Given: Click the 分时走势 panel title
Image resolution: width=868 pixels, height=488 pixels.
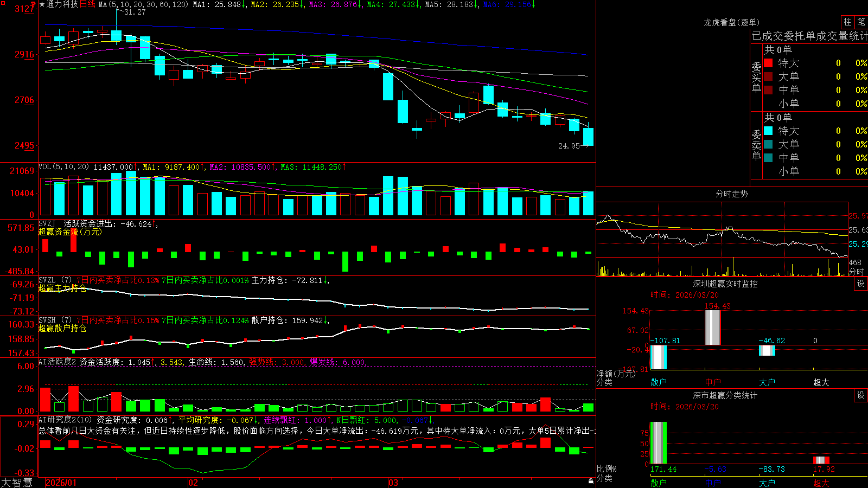Looking at the screenshot, I should tap(731, 194).
